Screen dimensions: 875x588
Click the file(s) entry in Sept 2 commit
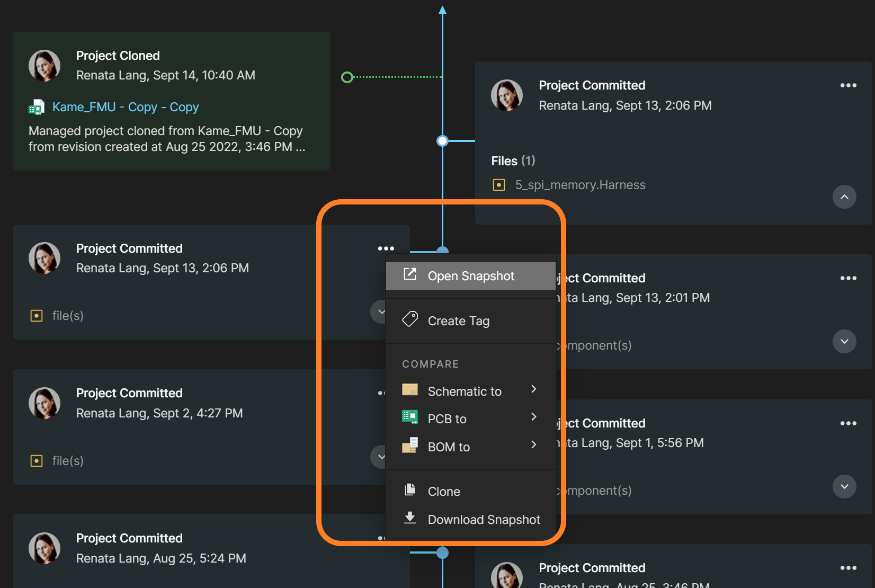tap(68, 461)
